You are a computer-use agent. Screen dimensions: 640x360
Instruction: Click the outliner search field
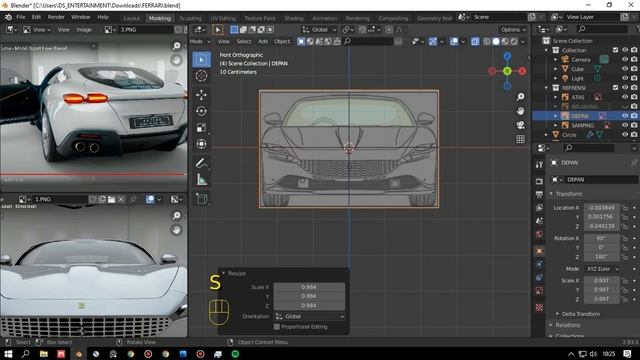click(x=602, y=29)
